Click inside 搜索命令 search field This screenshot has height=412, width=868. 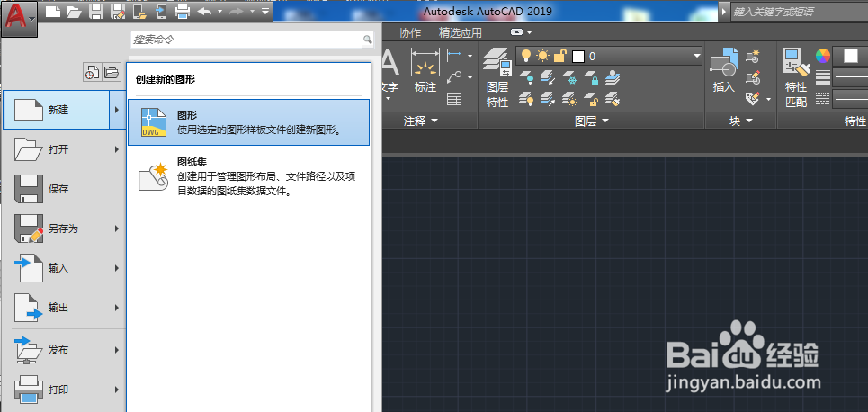pyautogui.click(x=246, y=40)
